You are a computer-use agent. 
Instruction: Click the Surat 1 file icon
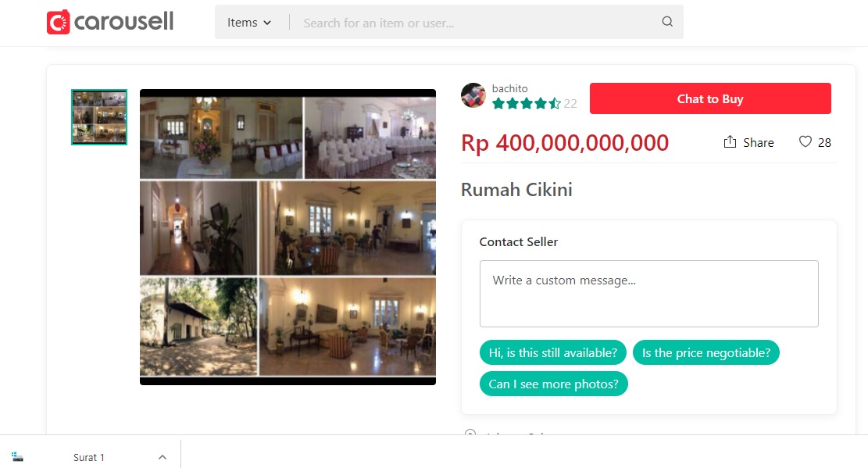click(18, 457)
